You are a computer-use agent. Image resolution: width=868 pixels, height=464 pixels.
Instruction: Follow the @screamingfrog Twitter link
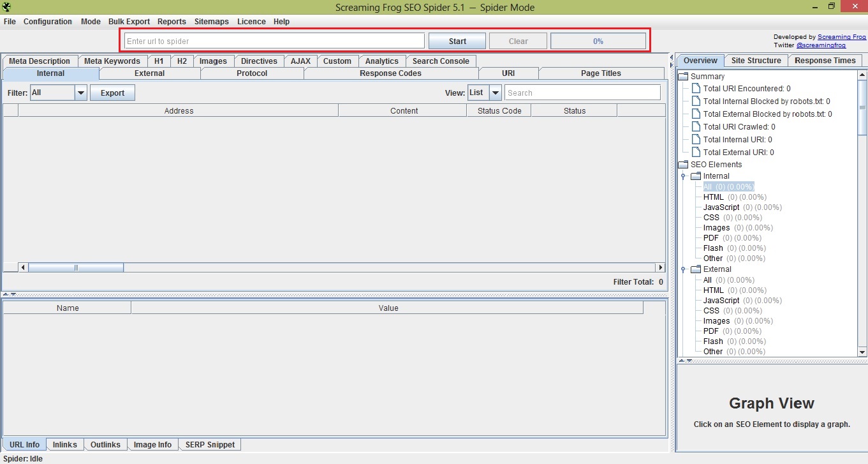click(821, 45)
